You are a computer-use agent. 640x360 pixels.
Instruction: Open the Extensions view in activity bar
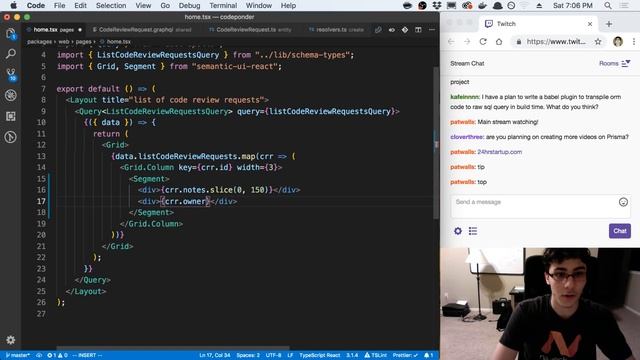tap(11, 116)
